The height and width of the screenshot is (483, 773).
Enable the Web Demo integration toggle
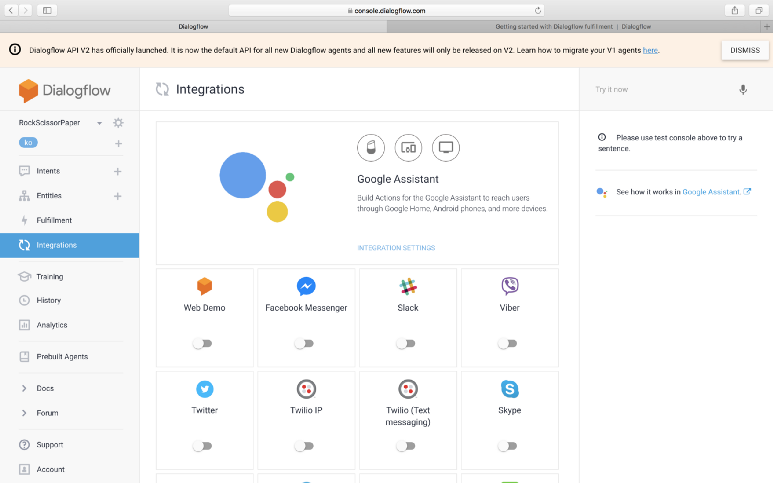tap(203, 343)
